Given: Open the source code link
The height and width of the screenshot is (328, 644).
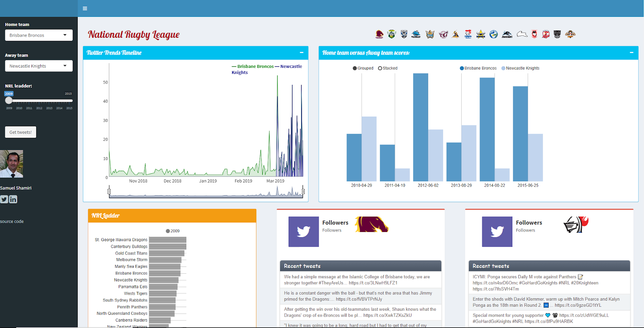Looking at the screenshot, I should click(12, 221).
